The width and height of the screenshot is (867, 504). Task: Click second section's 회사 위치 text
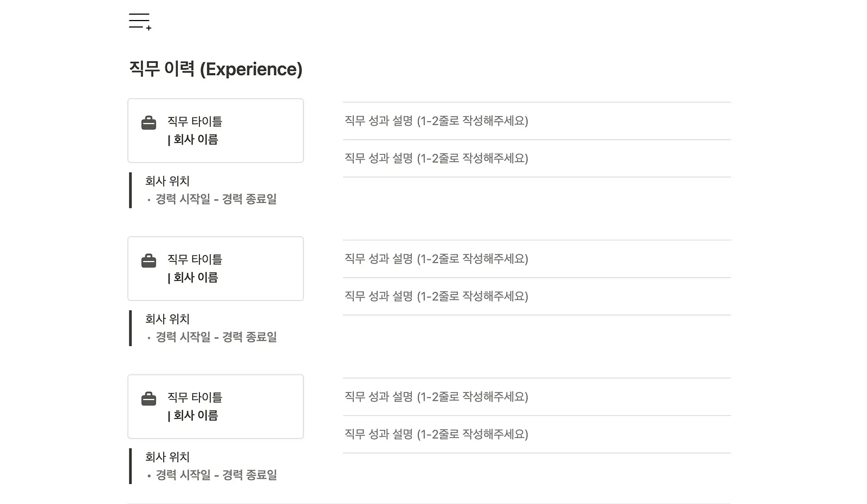pos(167,319)
